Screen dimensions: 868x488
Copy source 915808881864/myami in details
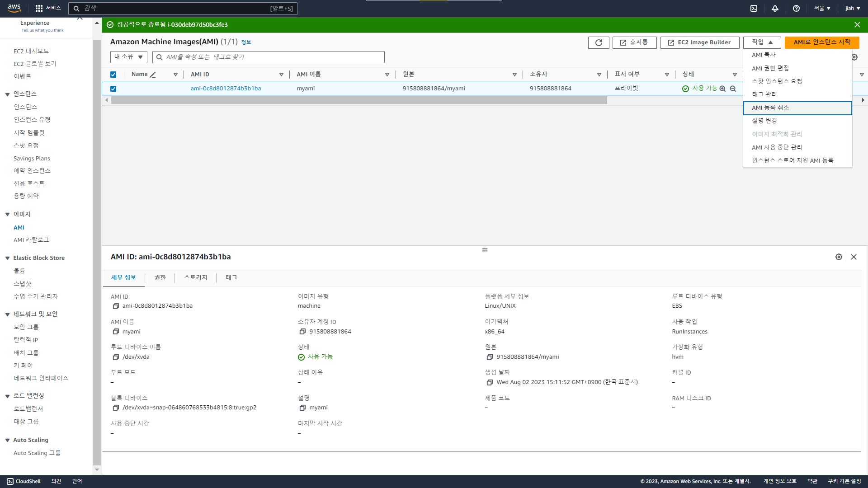490,357
